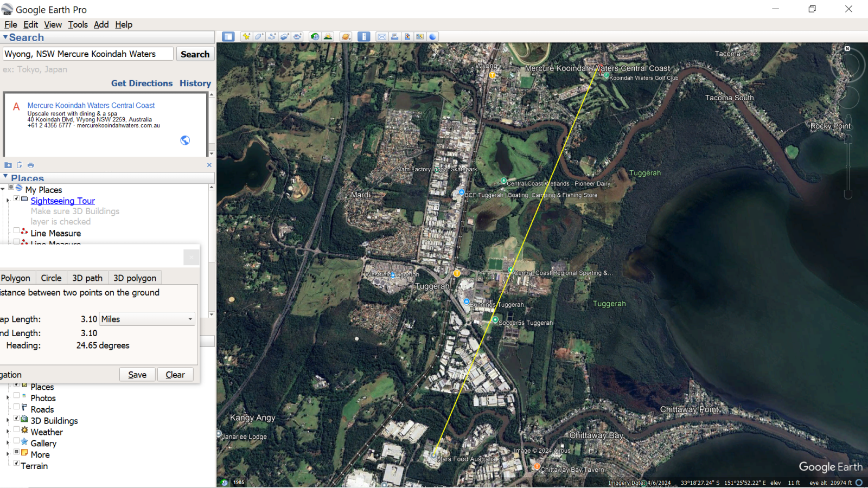Expand the Weather layer tree

tap(8, 432)
